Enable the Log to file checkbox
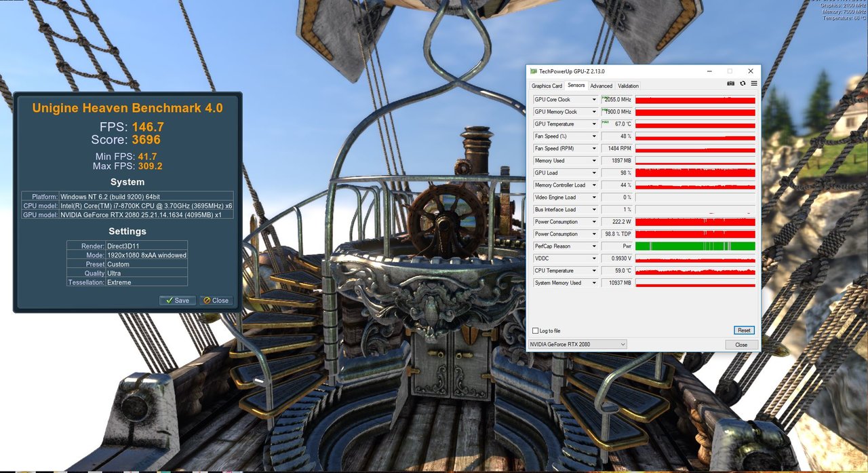The width and height of the screenshot is (868, 473). pyautogui.click(x=536, y=330)
